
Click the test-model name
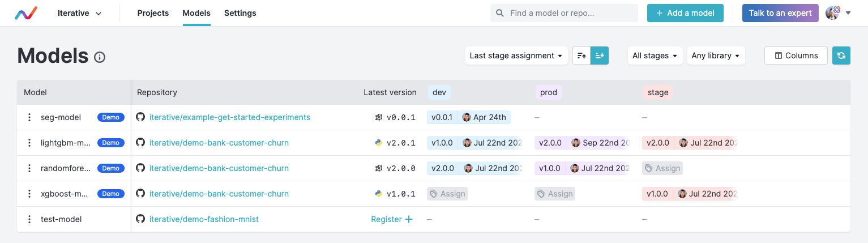(x=61, y=219)
